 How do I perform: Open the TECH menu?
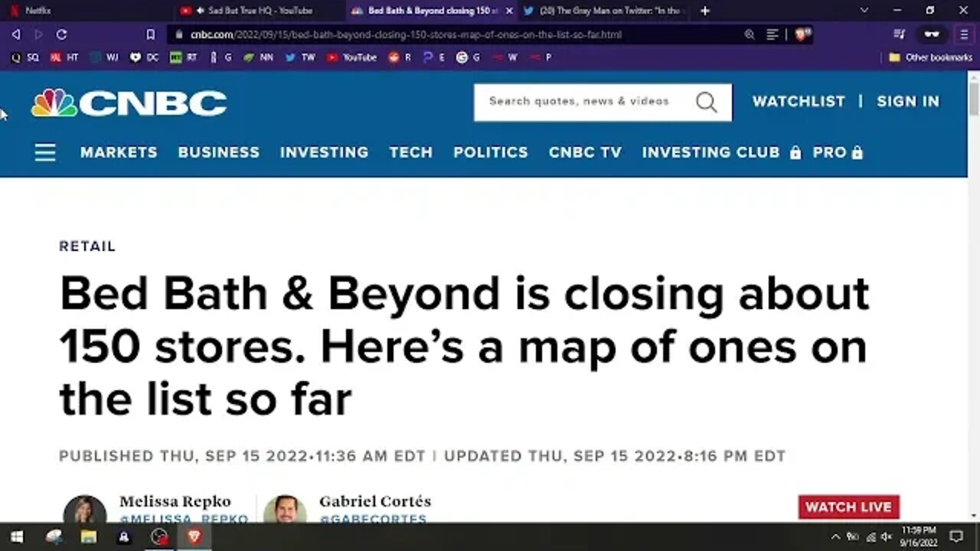pos(410,152)
